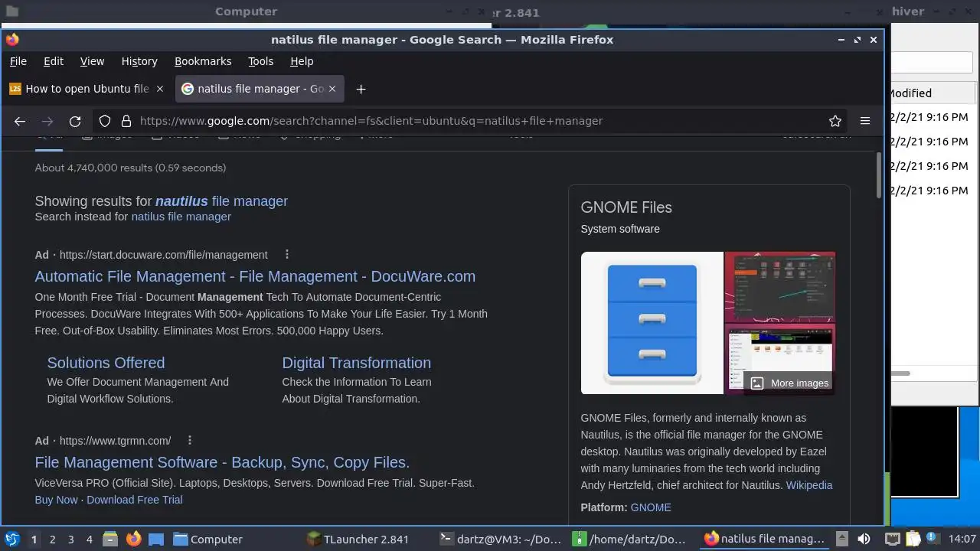Click the show desktop icon in taskbar
Image resolution: width=980 pixels, height=551 pixels.
point(156,539)
